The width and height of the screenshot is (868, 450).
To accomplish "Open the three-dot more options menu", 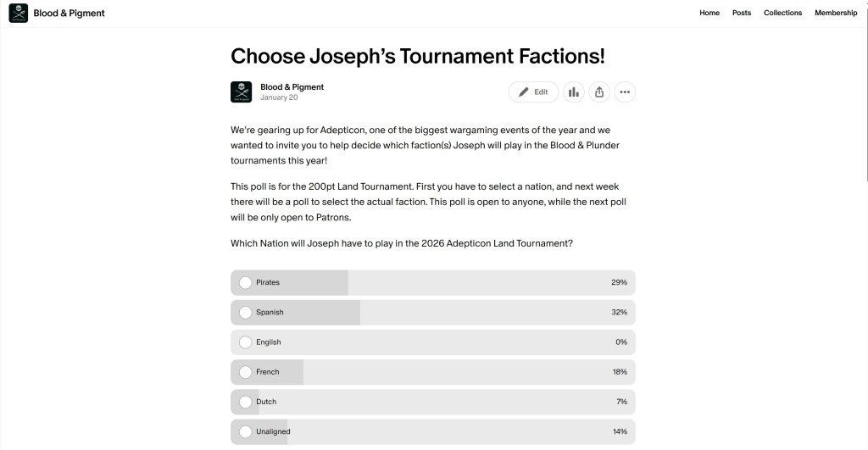I will [x=625, y=92].
